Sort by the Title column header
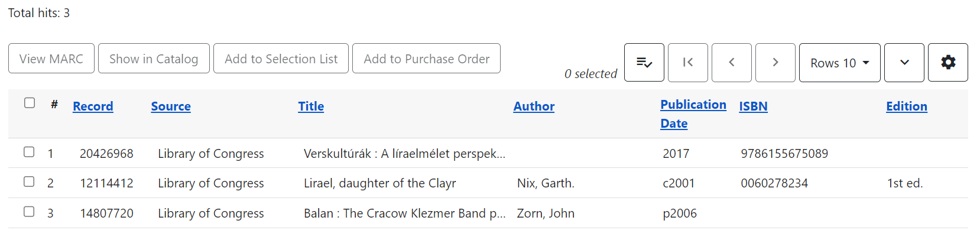Viewport: 980px width, 243px height. 311,106
